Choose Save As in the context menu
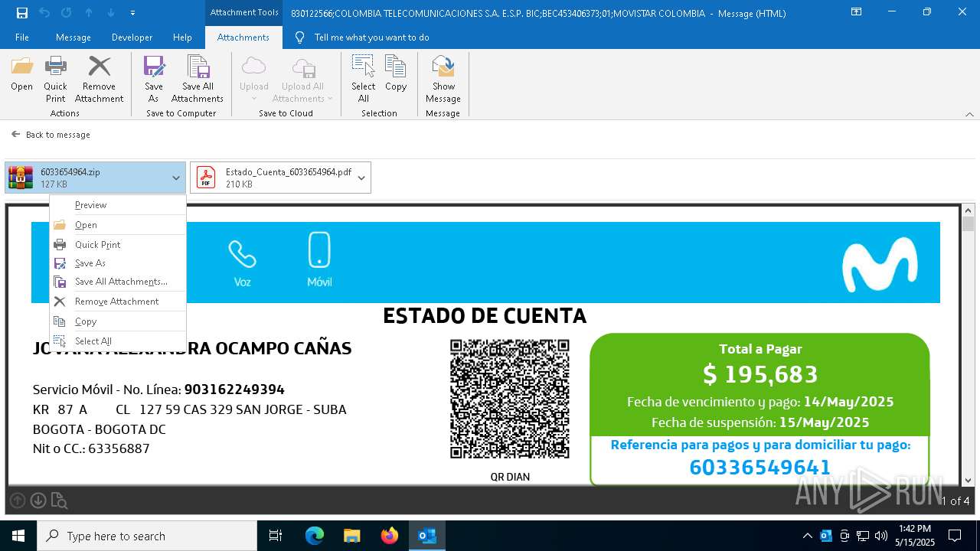This screenshot has width=980, height=551. click(118, 263)
